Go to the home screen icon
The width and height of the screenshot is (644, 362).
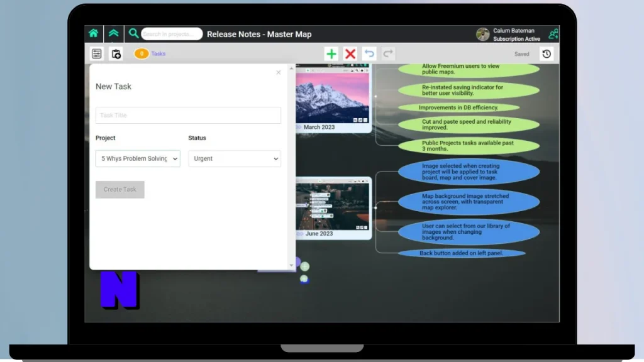pyautogui.click(x=94, y=33)
